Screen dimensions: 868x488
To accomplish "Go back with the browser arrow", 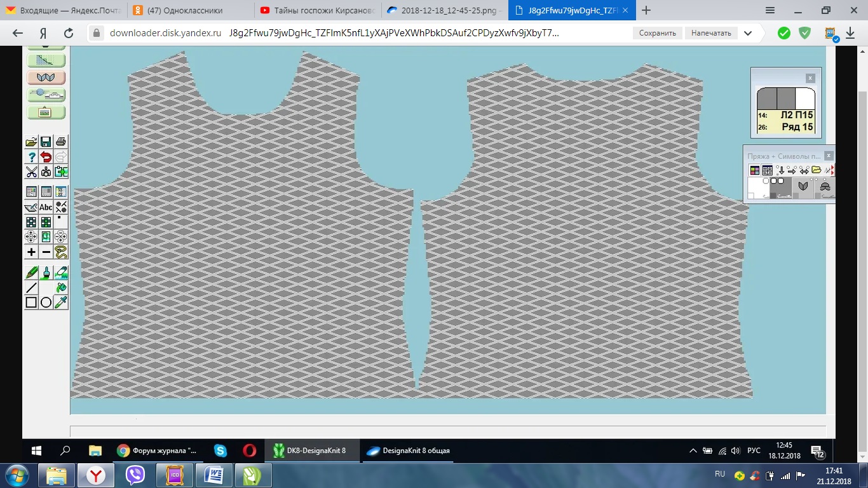I will [x=17, y=33].
